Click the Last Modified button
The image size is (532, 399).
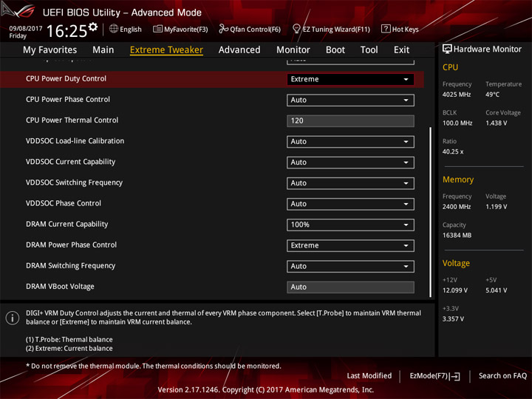pyautogui.click(x=369, y=375)
